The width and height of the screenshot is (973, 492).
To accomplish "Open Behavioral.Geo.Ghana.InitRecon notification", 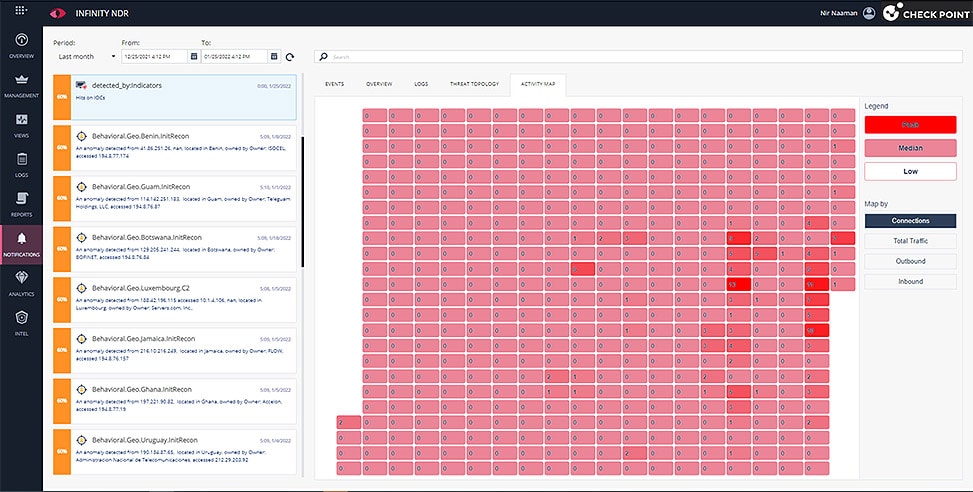I will pos(175,401).
